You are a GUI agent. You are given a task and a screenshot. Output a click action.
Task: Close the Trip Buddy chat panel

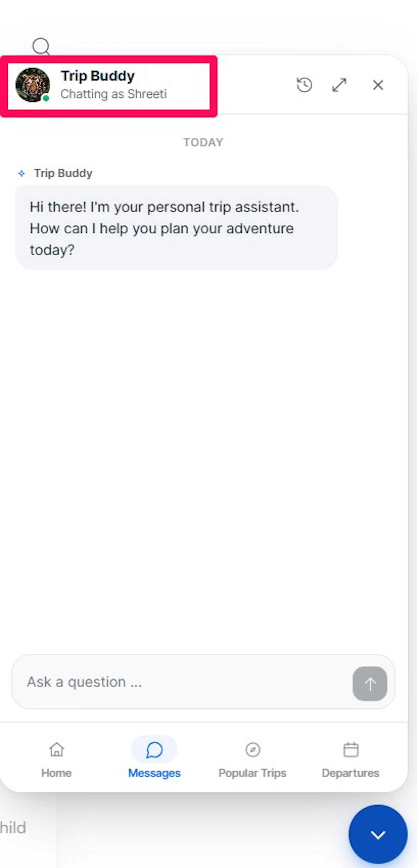point(378,85)
